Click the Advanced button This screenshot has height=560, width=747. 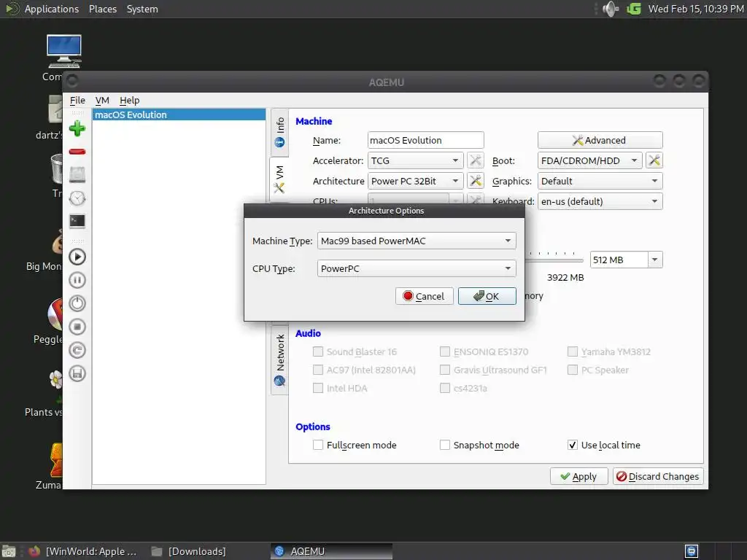[600, 141]
